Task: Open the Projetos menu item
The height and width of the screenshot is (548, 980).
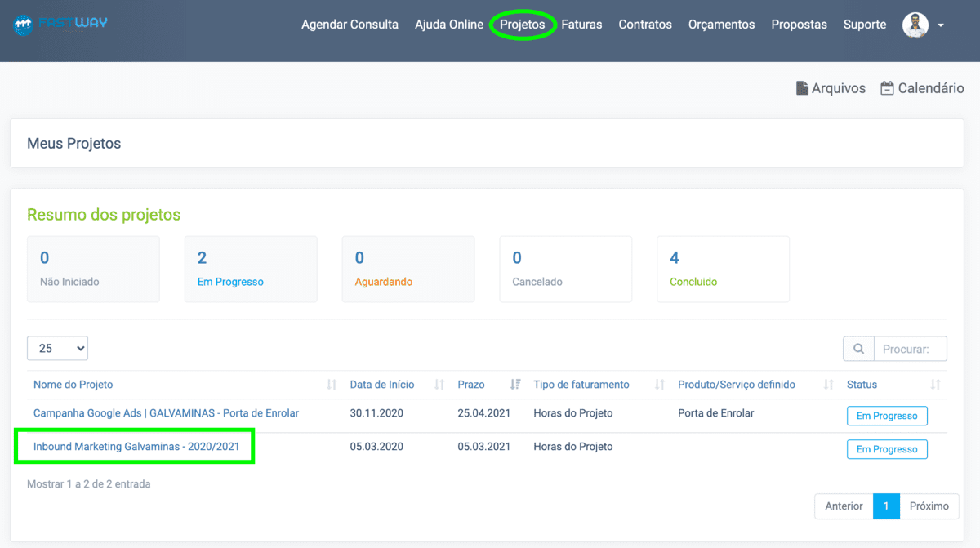Action: click(x=522, y=25)
